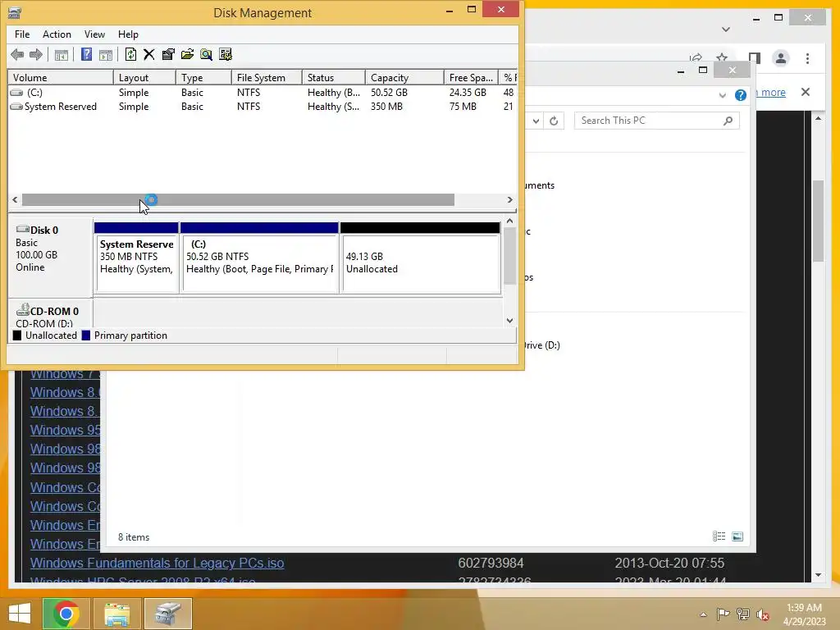This screenshot has height=630, width=840.
Task: Click Chrome tab search chevron
Action: pyautogui.click(x=726, y=30)
